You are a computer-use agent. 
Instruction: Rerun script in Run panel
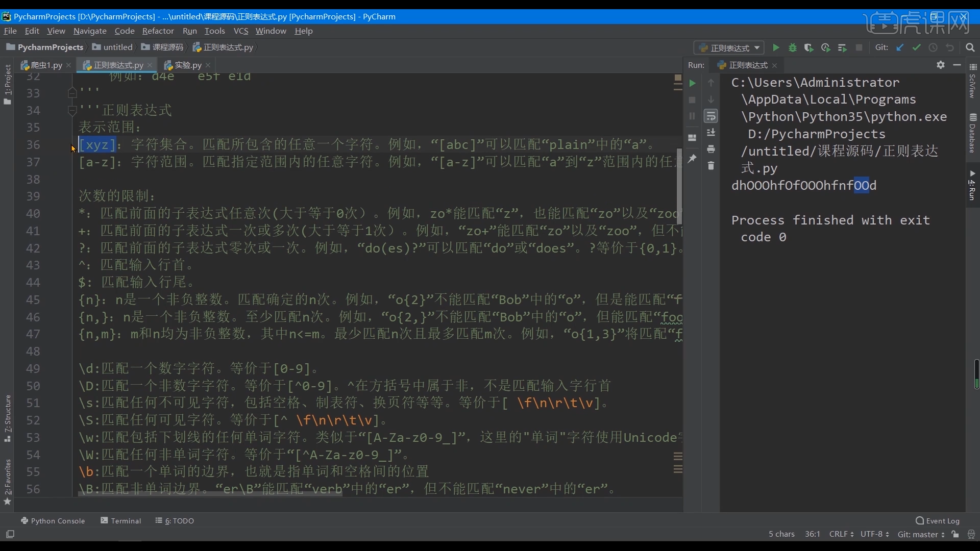pos(692,83)
